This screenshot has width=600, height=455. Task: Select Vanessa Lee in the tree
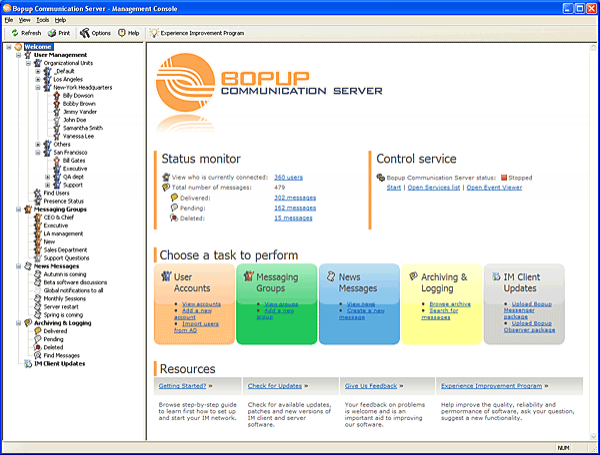[78, 136]
